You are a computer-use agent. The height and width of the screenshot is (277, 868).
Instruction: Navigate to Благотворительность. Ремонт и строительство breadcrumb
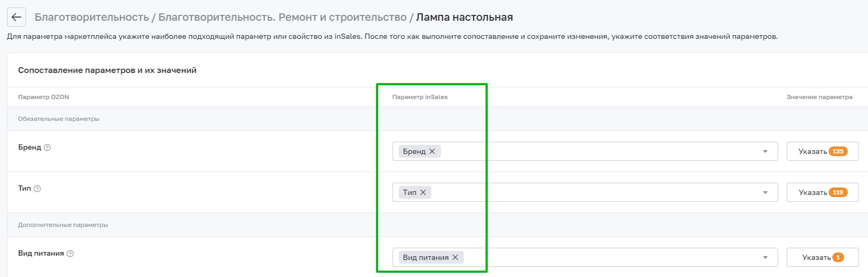(x=282, y=17)
